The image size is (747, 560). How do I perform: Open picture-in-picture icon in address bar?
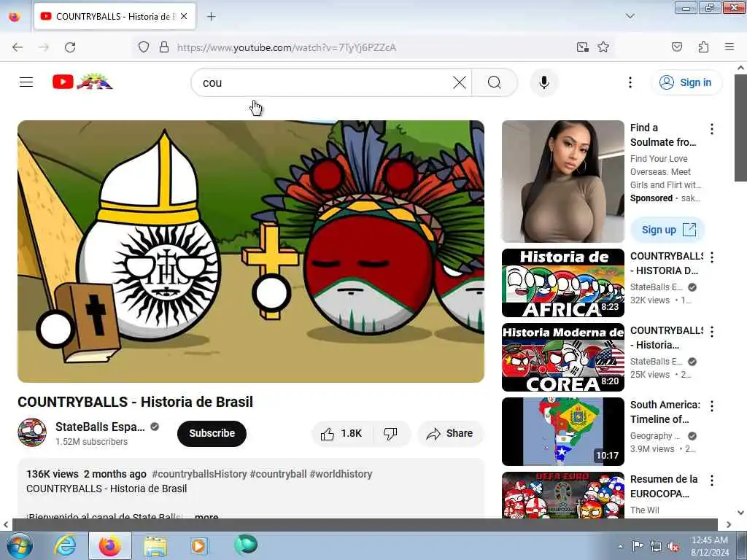pyautogui.click(x=582, y=47)
